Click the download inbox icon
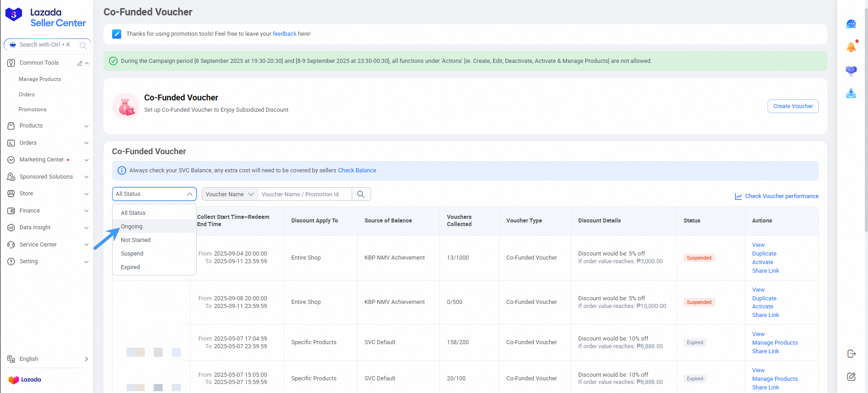This screenshot has height=393, width=868. point(851,94)
